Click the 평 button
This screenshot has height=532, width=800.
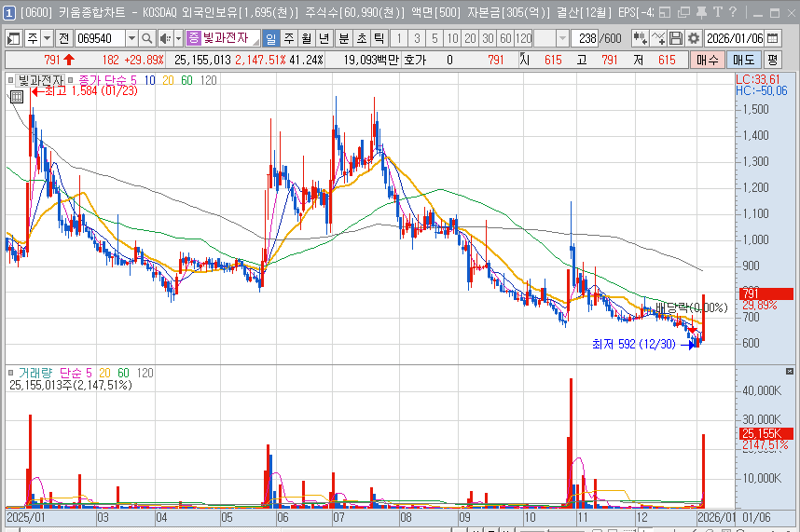click(772, 61)
